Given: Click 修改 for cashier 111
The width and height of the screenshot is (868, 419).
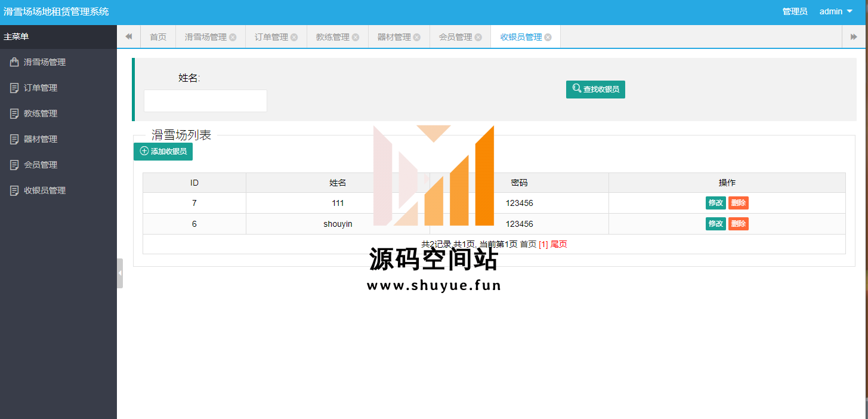Looking at the screenshot, I should [x=715, y=203].
